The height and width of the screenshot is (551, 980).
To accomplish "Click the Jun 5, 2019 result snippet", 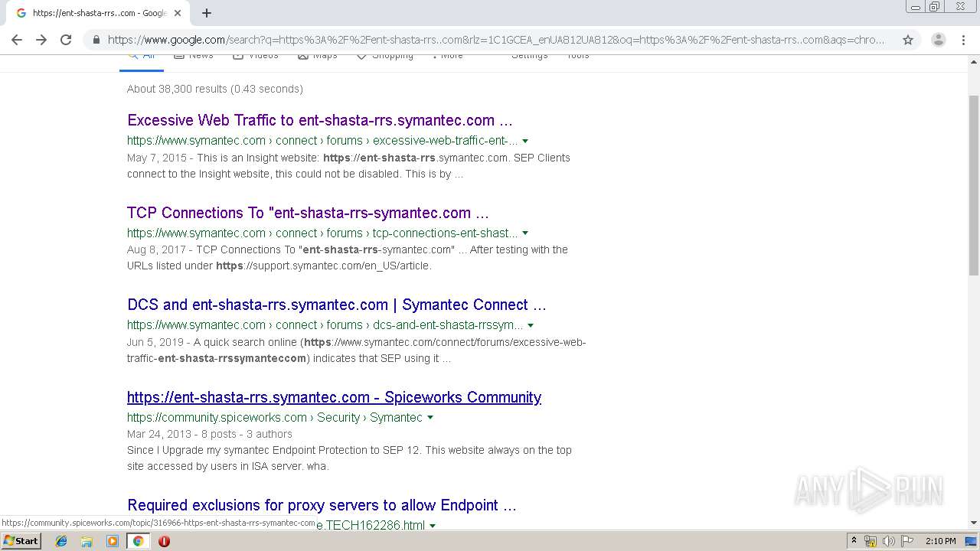I will pos(357,350).
